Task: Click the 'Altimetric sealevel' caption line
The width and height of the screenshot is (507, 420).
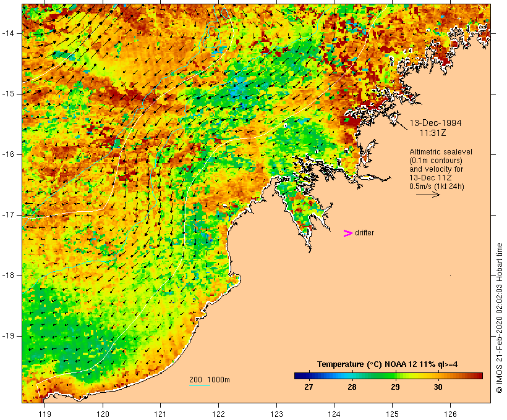Action: (441, 151)
